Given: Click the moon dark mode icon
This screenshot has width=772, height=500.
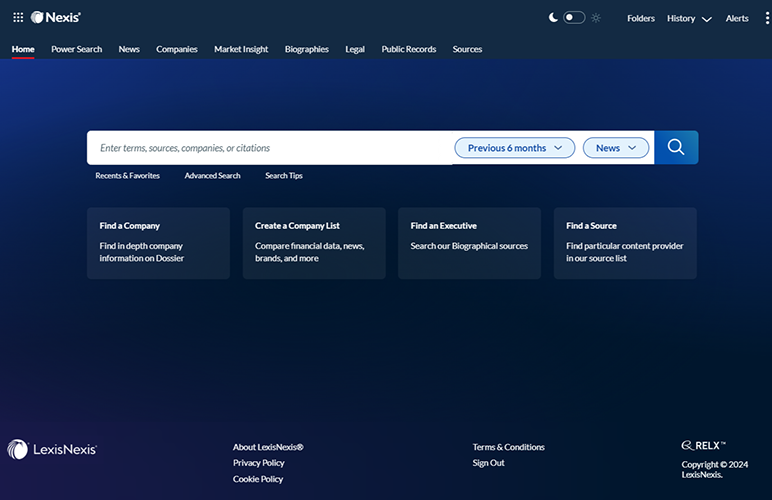Looking at the screenshot, I should [x=553, y=18].
